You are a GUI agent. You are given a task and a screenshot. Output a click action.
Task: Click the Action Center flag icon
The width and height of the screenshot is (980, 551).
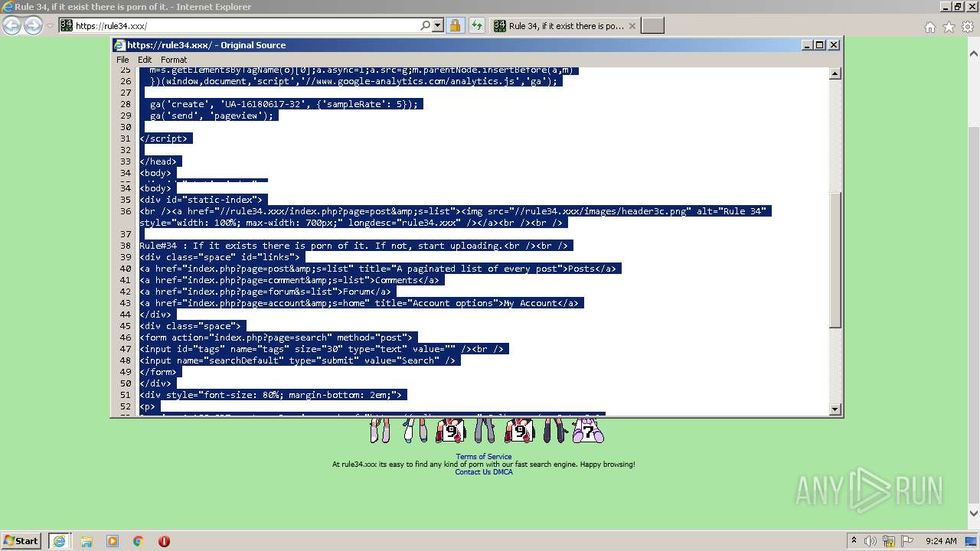907,541
